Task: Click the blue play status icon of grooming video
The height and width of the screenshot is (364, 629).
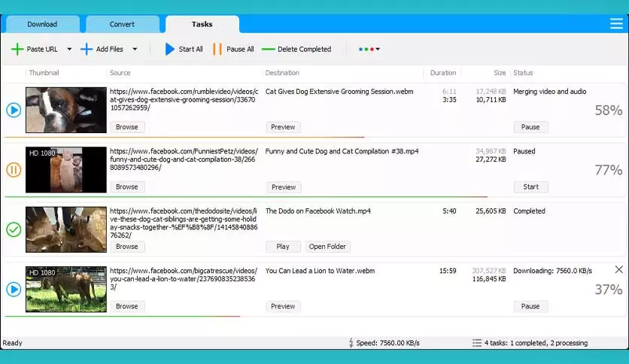Action: click(14, 111)
